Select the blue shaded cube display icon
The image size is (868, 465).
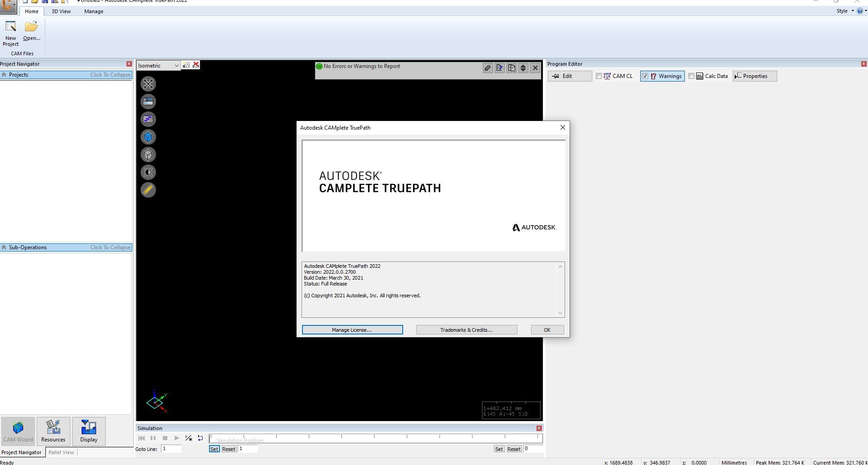pyautogui.click(x=148, y=137)
